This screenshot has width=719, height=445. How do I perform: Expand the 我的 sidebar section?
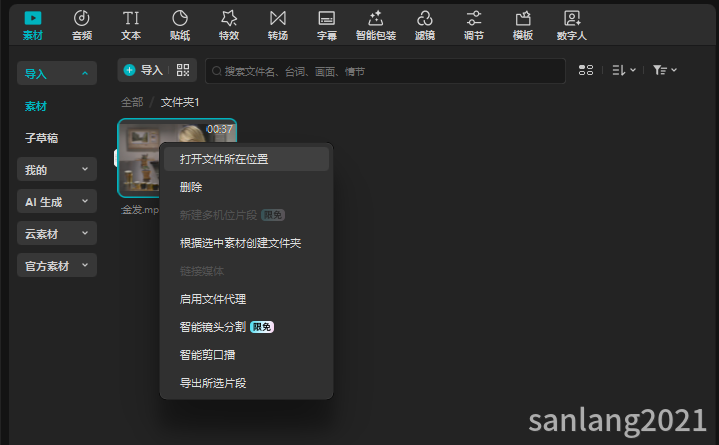tap(57, 170)
